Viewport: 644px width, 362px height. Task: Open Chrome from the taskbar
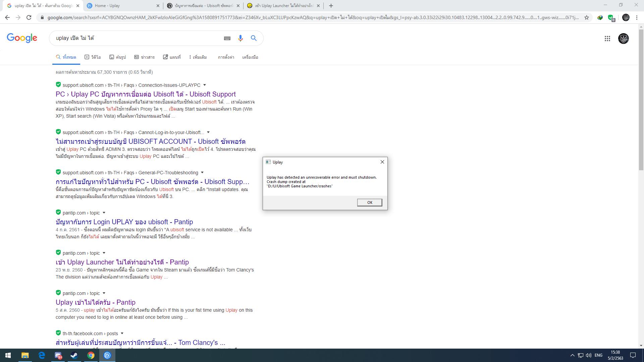point(91,355)
